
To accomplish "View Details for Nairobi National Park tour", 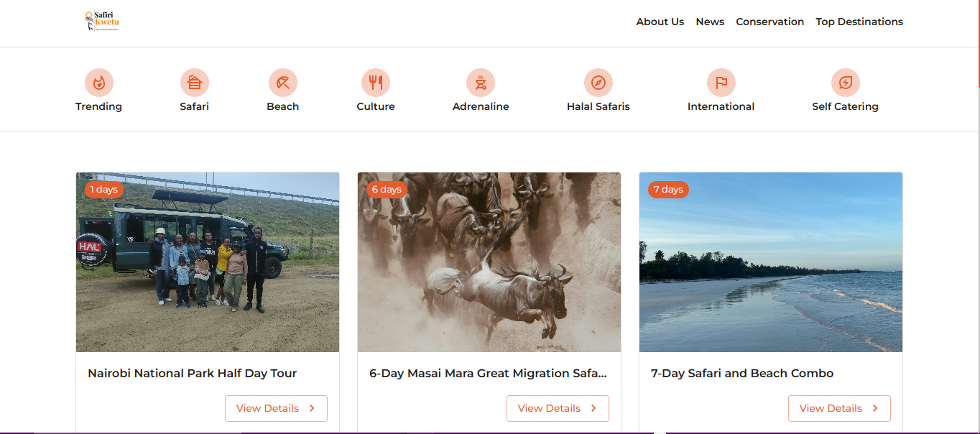I will tap(276, 408).
